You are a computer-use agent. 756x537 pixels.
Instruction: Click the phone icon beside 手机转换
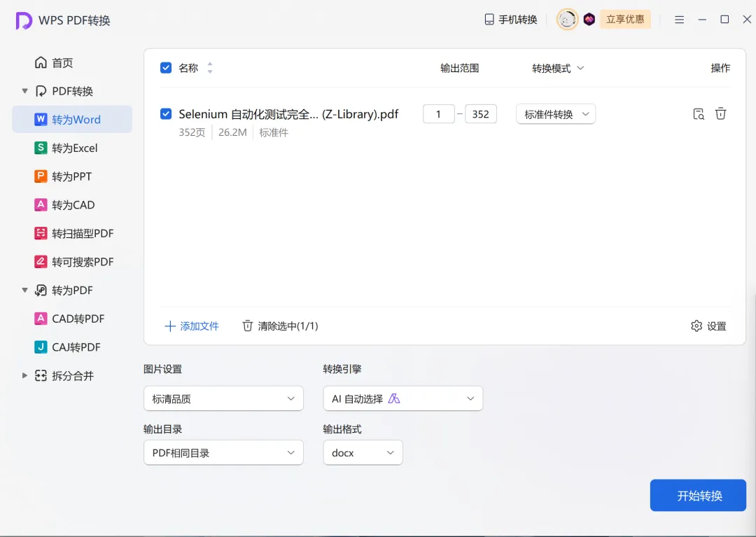click(489, 20)
